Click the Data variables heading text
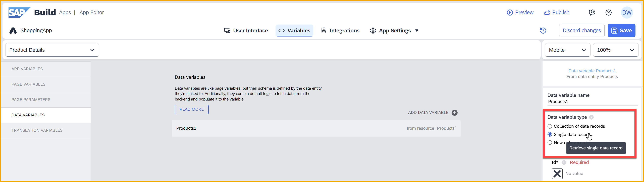The width and height of the screenshot is (644, 182). coord(190,77)
